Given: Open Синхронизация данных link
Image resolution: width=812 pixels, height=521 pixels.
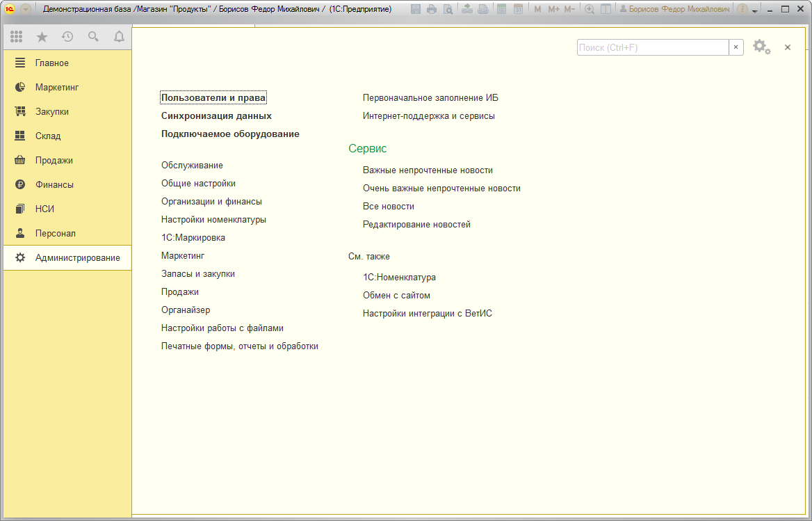Looking at the screenshot, I should tap(216, 115).
